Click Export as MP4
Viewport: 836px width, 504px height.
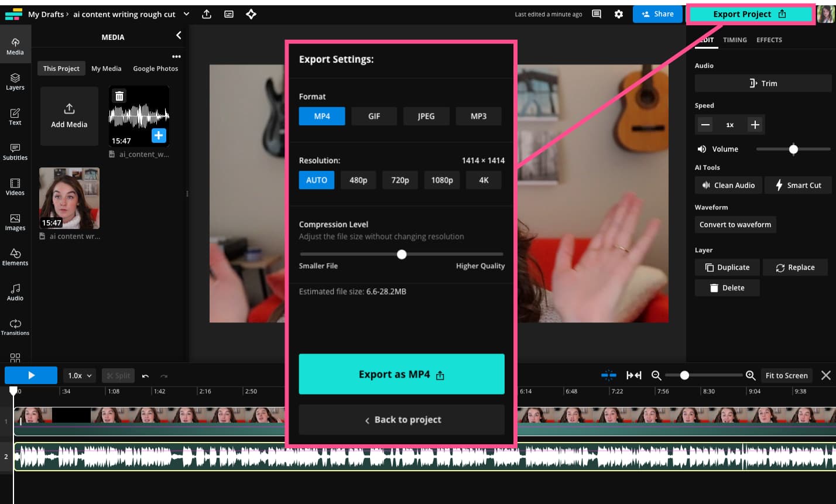pos(402,374)
